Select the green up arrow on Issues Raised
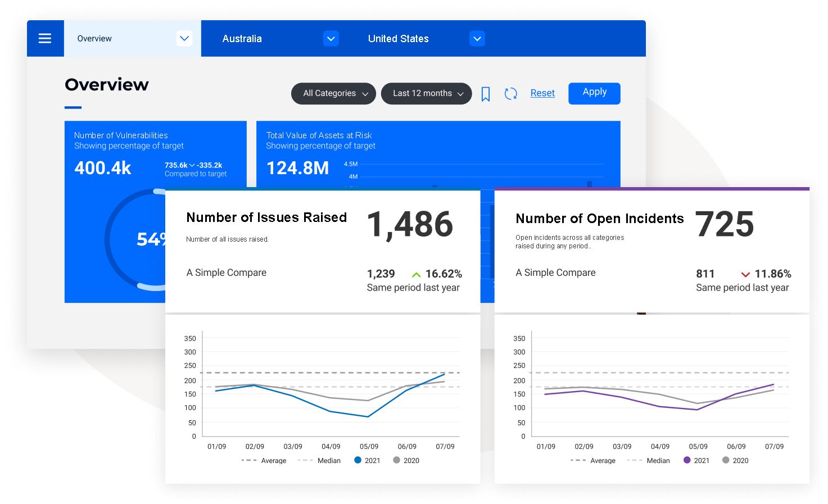 point(416,274)
